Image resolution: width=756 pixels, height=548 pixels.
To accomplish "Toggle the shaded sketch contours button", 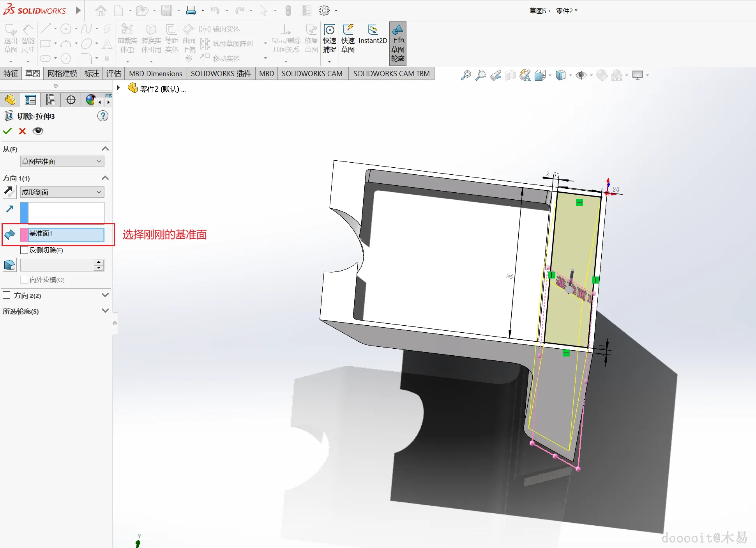I will click(x=397, y=43).
